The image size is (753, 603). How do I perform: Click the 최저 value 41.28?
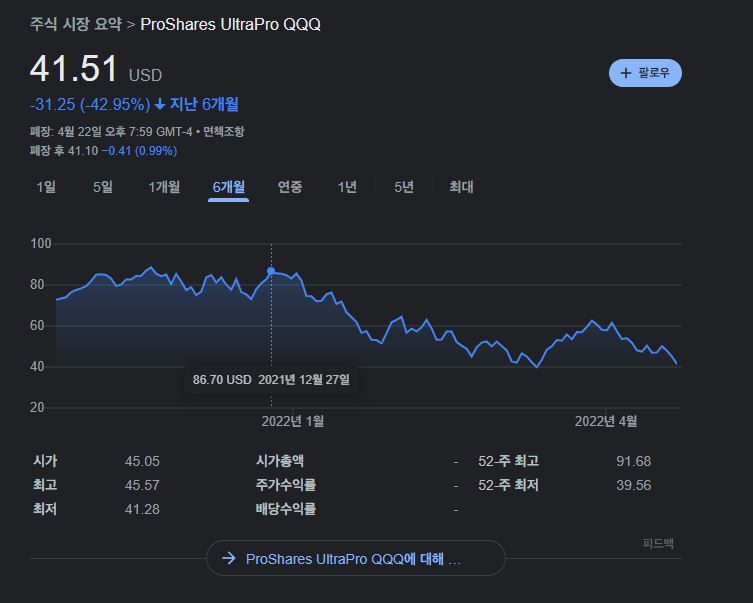pyautogui.click(x=142, y=509)
